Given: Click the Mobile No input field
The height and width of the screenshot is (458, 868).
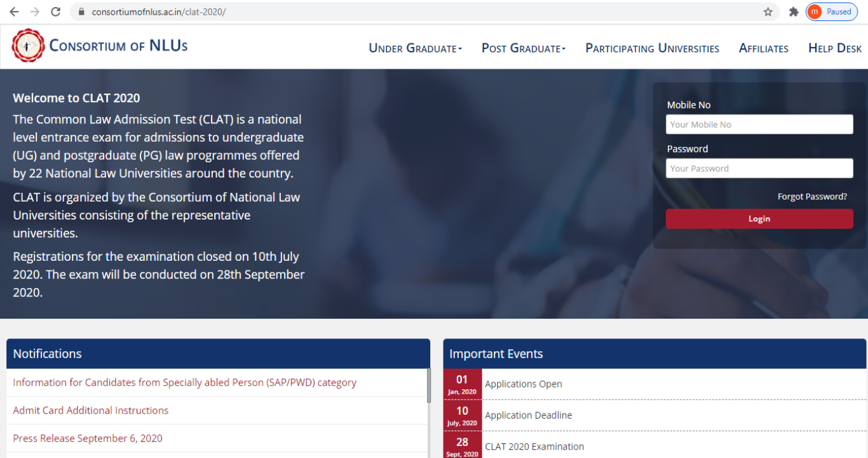Looking at the screenshot, I should [759, 125].
